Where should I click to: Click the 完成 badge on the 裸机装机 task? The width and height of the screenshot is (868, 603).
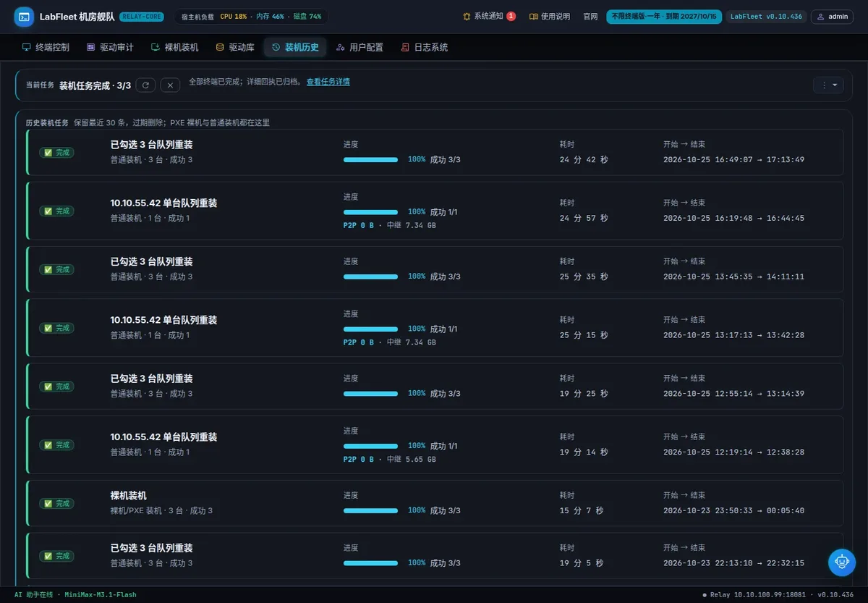coord(56,504)
